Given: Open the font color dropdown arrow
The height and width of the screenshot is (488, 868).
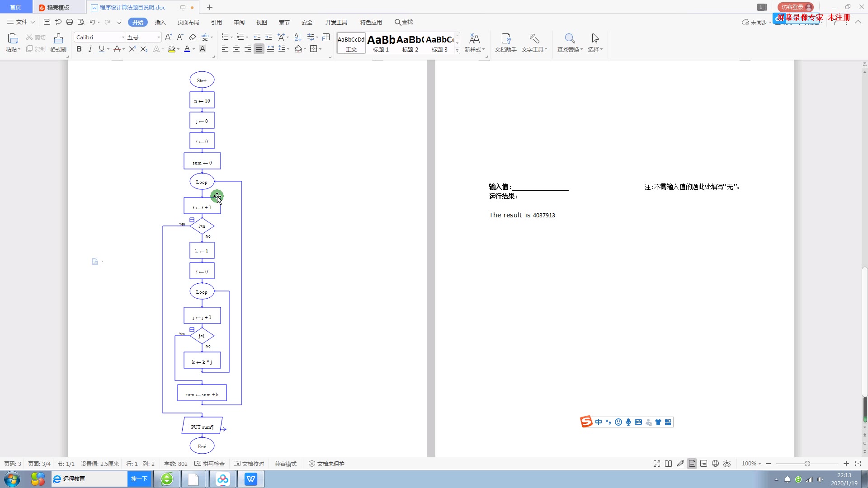Looking at the screenshot, I should (x=194, y=49).
